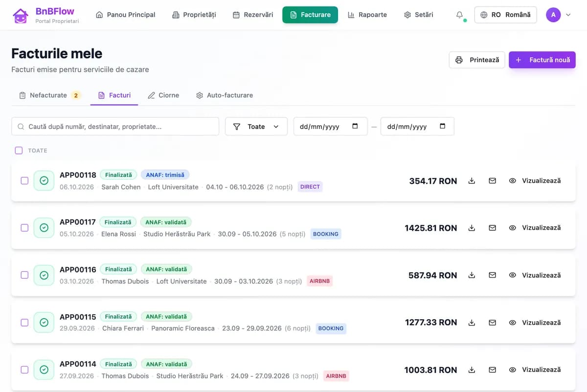Click green status icon of APP00115

pyautogui.click(x=44, y=323)
